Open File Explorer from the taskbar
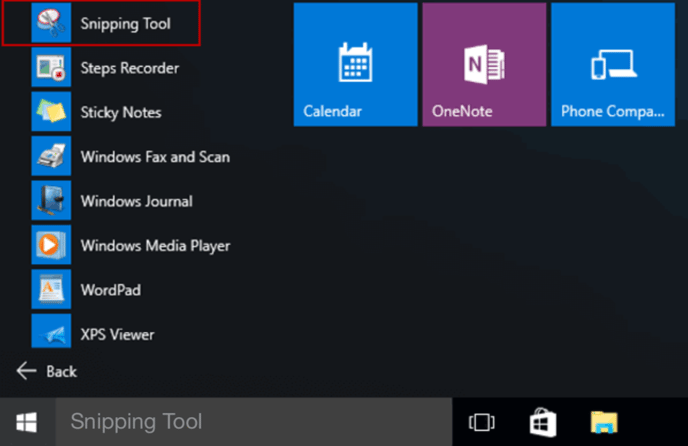688x446 pixels. pyautogui.click(x=604, y=422)
